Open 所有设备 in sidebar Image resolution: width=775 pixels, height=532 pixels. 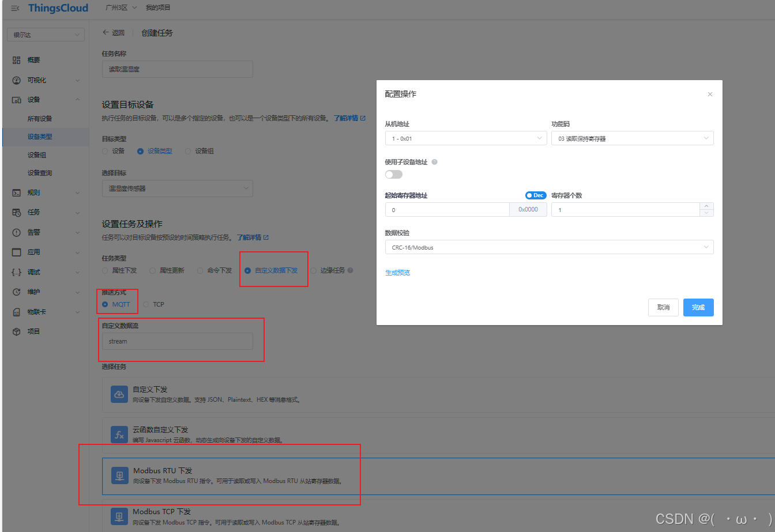(x=40, y=119)
